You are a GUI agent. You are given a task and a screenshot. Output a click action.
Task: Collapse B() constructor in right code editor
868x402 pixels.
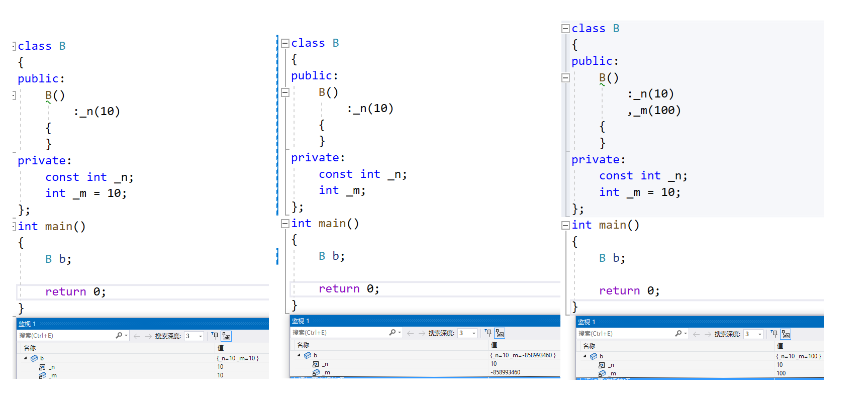click(x=565, y=78)
